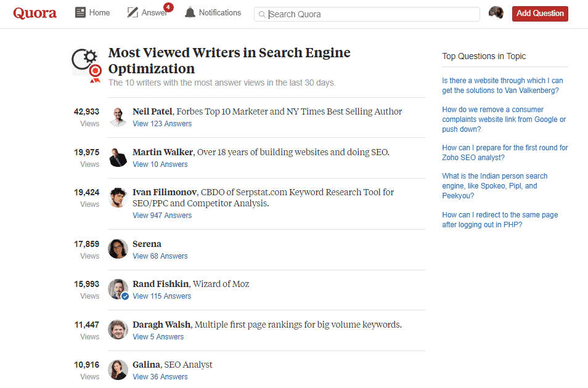588x388 pixels.
Task: Go to the Home tab label
Action: pos(99,13)
